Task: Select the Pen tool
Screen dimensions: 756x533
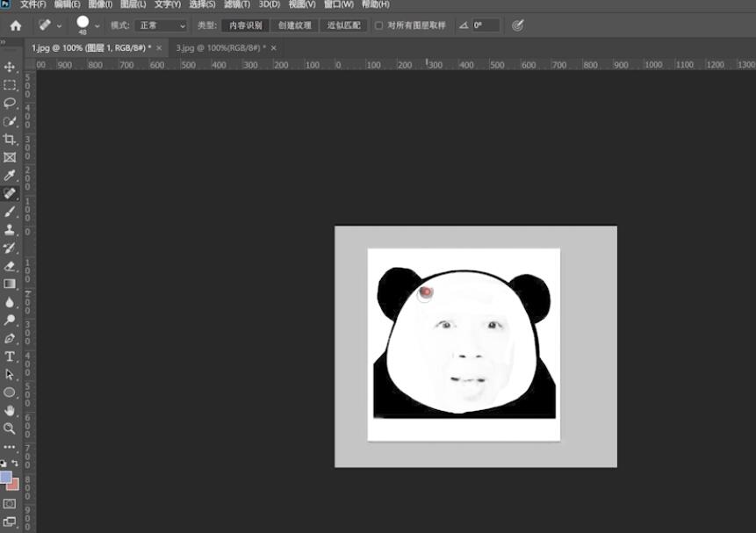Action: coord(9,338)
